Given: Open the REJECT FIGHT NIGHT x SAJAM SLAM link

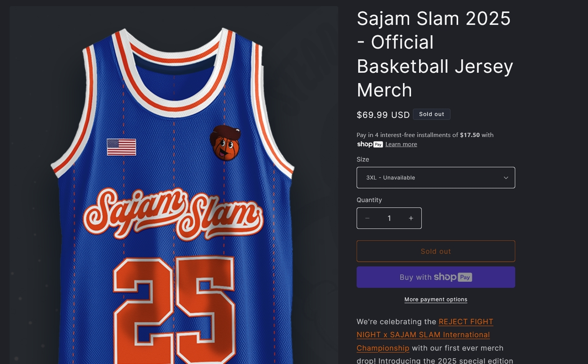Looking at the screenshot, I should (x=424, y=335).
